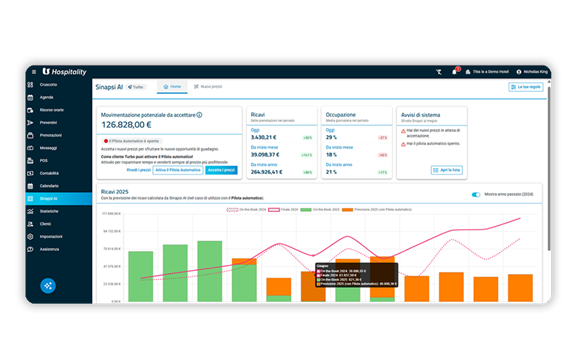The width and height of the screenshot is (576, 362).
Task: Open Statistiche in the sidebar
Action: 48,211
